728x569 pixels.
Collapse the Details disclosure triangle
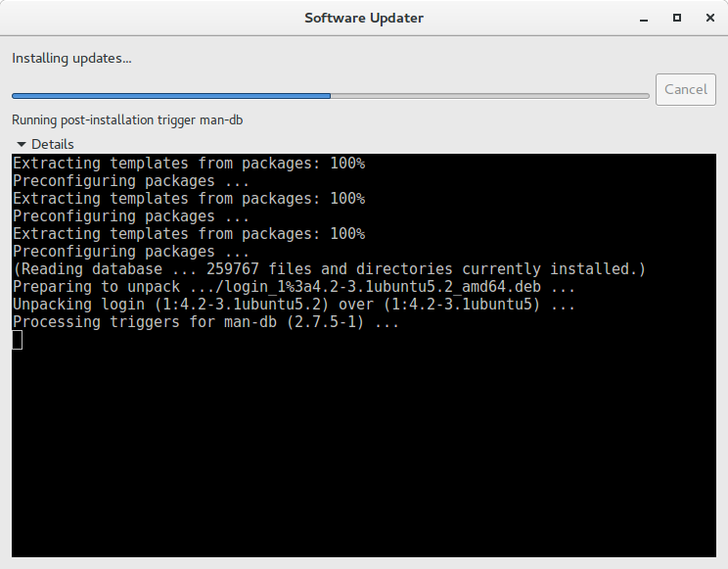click(x=21, y=144)
